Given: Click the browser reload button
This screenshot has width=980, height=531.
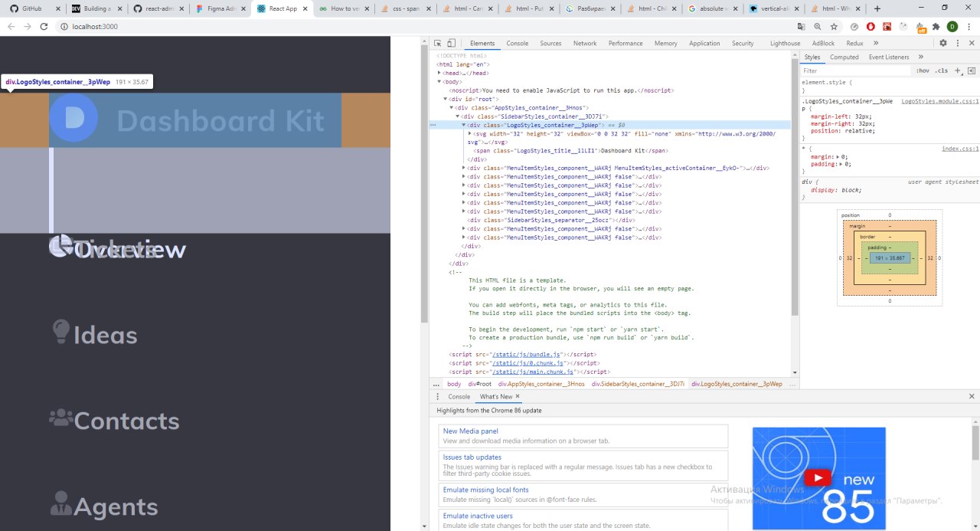Looking at the screenshot, I should point(44,26).
